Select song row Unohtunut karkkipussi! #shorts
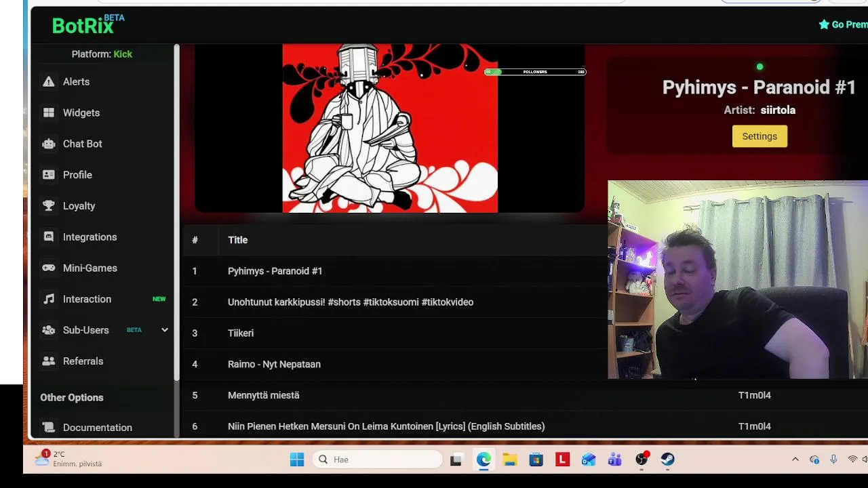Image resolution: width=868 pixels, height=488 pixels. (395, 302)
